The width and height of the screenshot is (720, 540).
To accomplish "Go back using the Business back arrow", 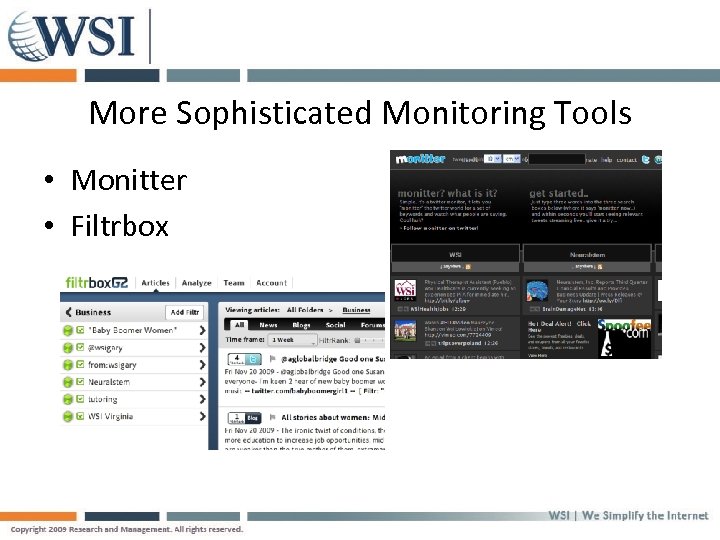I will click(x=68, y=312).
